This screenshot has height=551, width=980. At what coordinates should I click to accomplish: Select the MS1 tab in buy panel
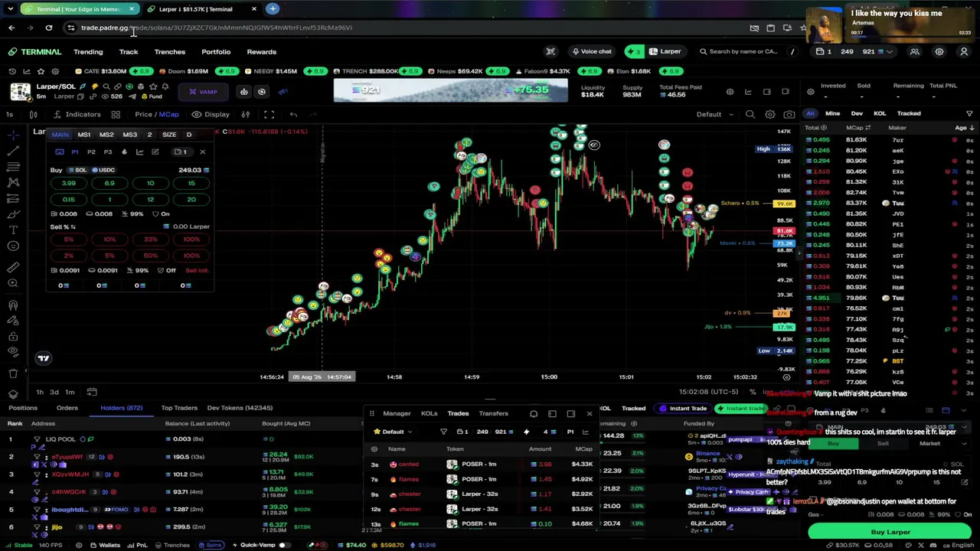coord(83,135)
